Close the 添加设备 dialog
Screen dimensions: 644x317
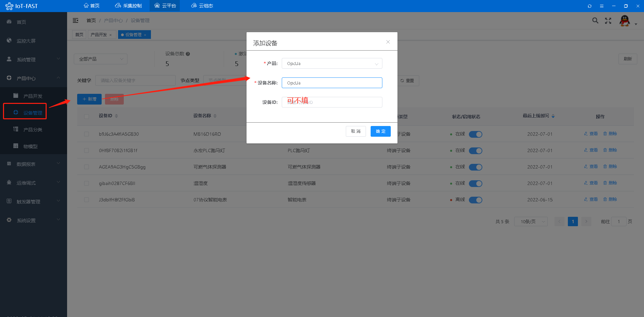388,42
